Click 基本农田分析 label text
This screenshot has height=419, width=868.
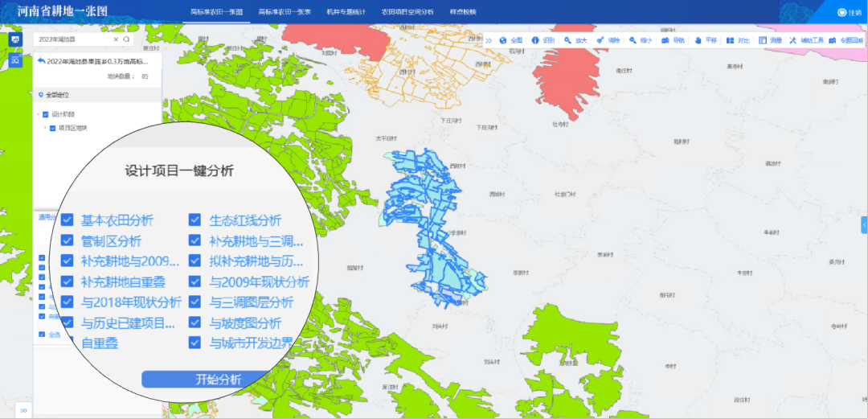117,220
